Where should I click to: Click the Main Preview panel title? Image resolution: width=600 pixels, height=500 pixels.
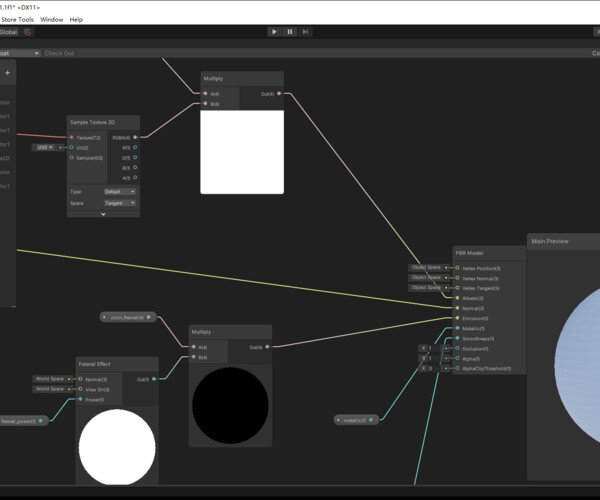click(550, 241)
